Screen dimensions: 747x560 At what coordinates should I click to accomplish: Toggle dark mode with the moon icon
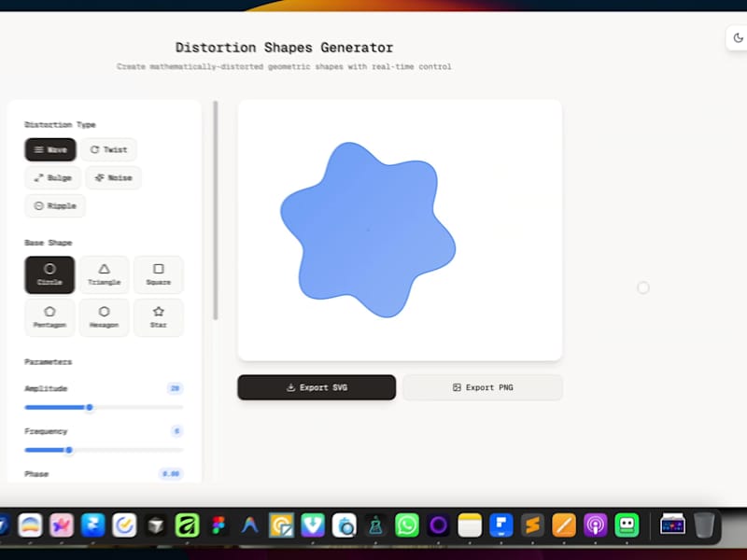(738, 37)
